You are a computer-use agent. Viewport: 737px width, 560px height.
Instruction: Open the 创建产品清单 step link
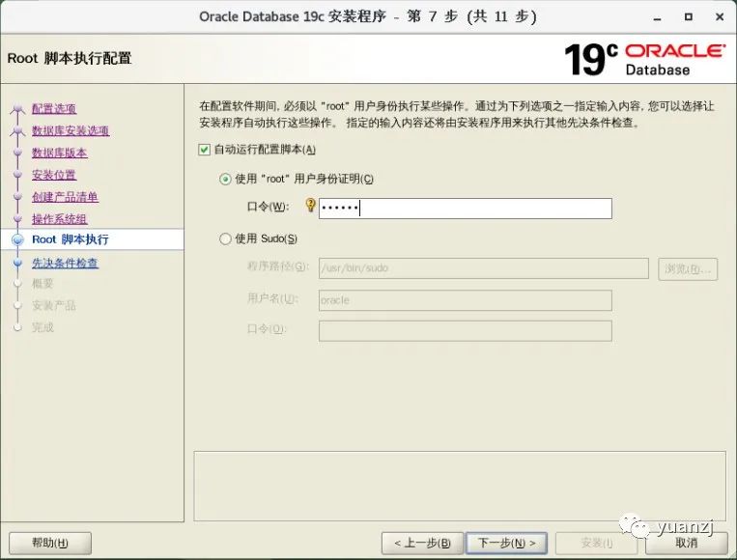pos(66,197)
